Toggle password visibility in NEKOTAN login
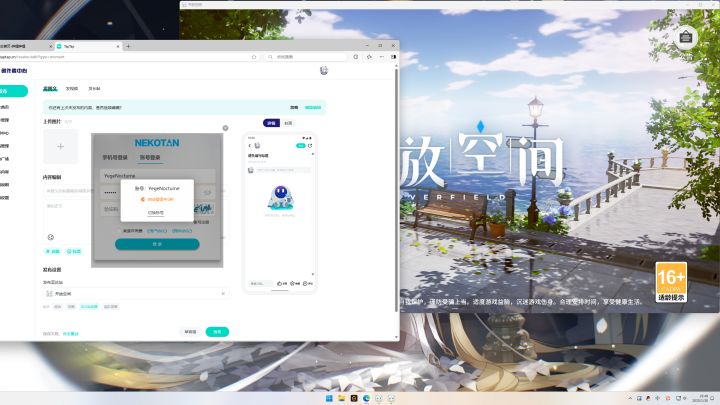Screen dimensions: 720x405 208,192
